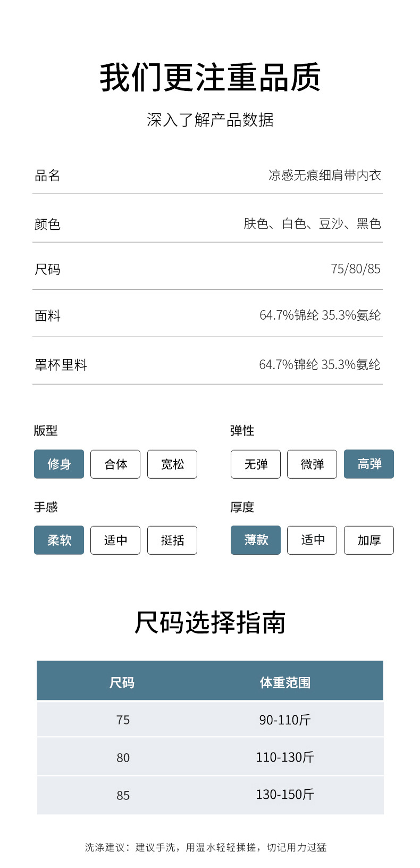This screenshot has height=868, width=420.
Task: Toggle the 柔软 hand-feel option
Action: (x=59, y=540)
